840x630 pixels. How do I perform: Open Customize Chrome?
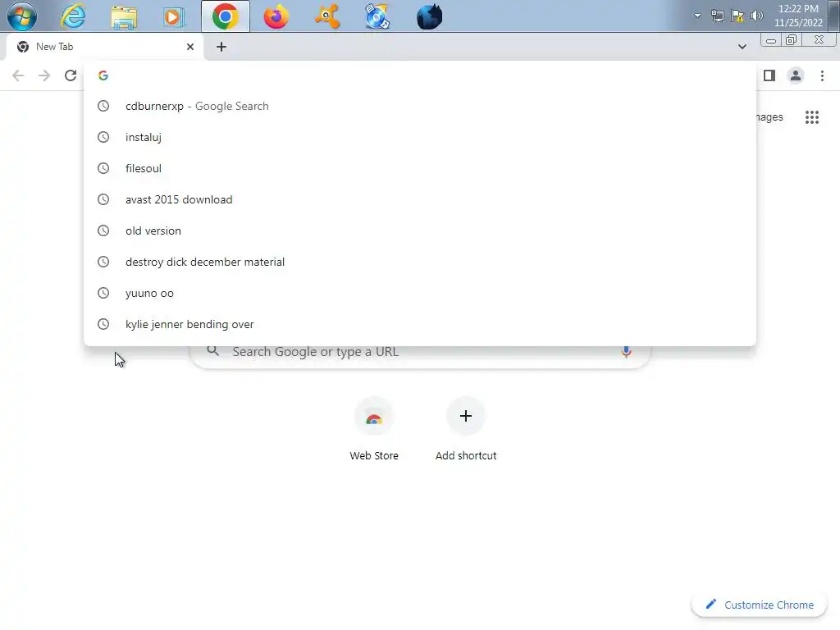click(760, 605)
